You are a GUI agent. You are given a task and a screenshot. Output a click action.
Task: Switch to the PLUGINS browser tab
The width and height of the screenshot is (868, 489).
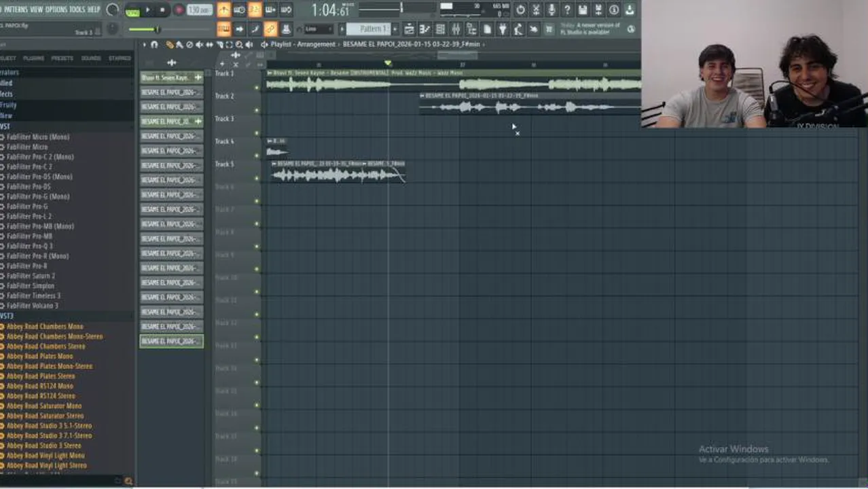(x=33, y=58)
